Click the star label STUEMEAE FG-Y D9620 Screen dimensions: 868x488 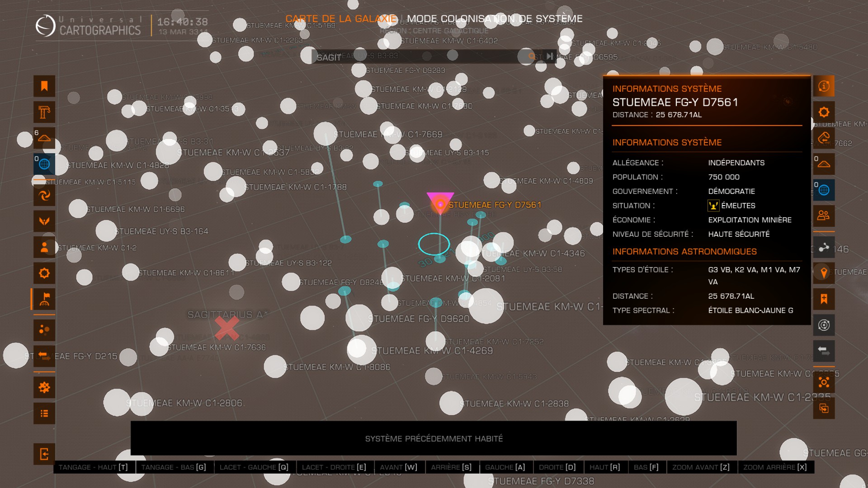[419, 319]
